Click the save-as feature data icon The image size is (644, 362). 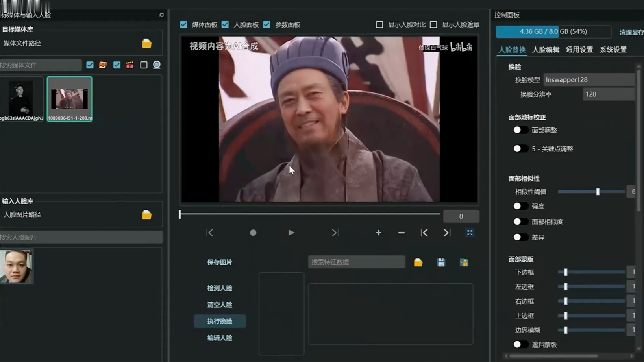pos(464,262)
